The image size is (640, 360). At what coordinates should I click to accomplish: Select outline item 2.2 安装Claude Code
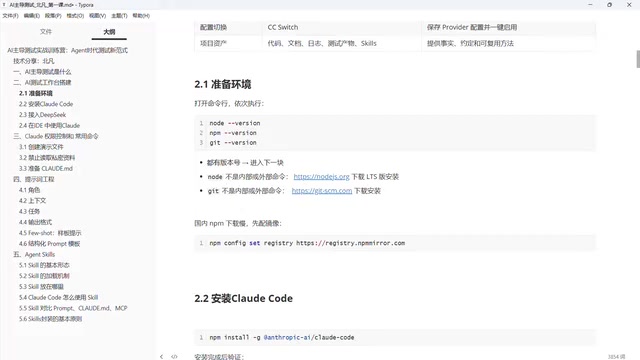46,104
